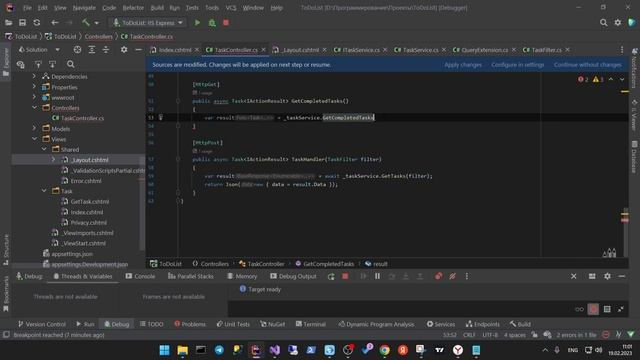Expand the wwwroot folder
The width and height of the screenshot is (640, 360).
pos(34,98)
